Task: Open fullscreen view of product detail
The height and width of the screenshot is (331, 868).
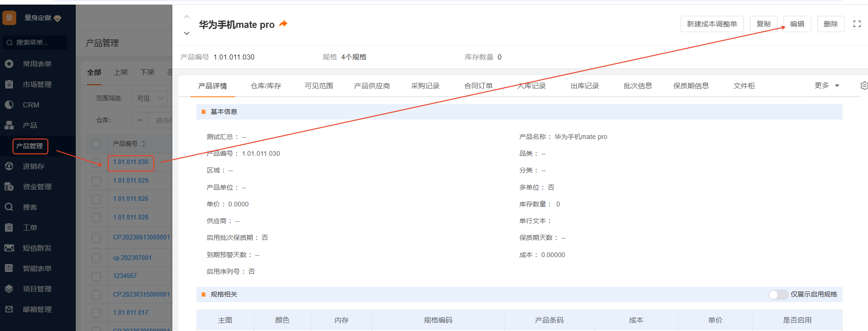Action: (x=857, y=24)
